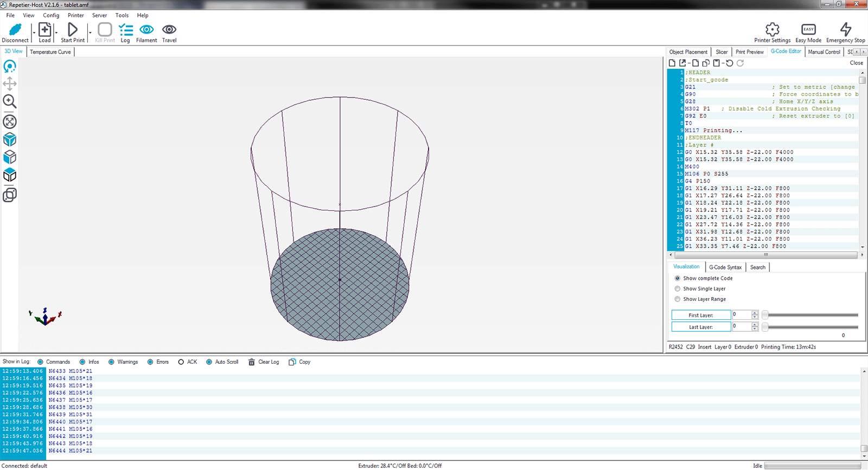The height and width of the screenshot is (470, 868).
Task: Switch to the Slicer tab
Action: (722, 52)
